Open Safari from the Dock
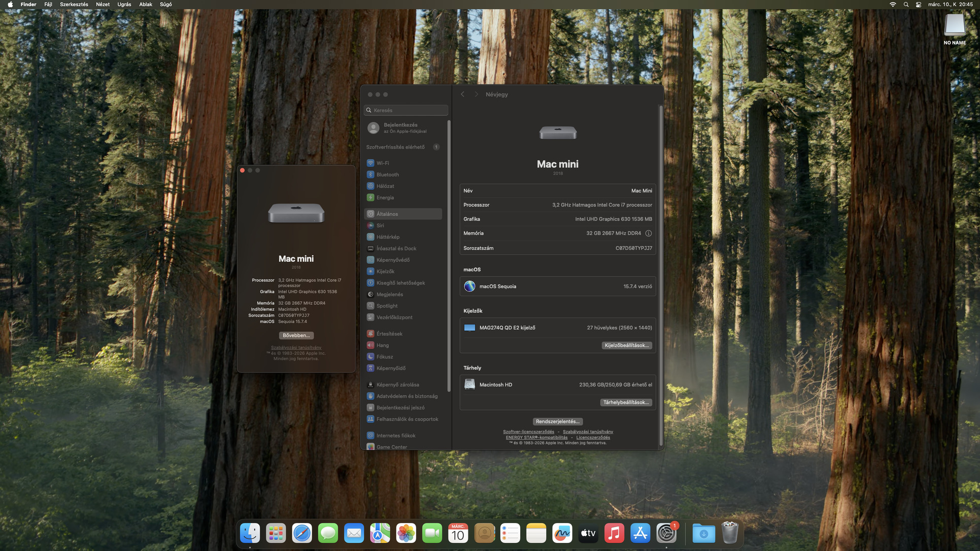Image resolution: width=980 pixels, height=551 pixels. click(301, 533)
